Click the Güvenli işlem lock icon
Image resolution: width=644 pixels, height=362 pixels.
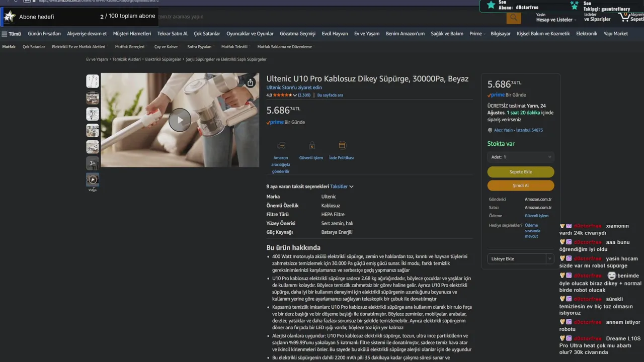click(311, 145)
